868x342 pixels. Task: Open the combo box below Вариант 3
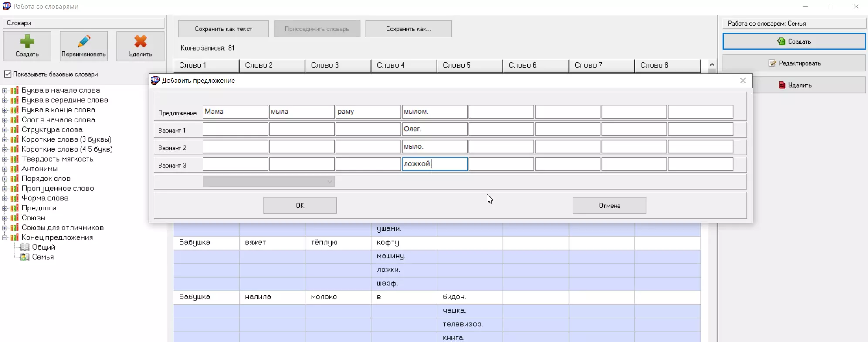[268, 181]
